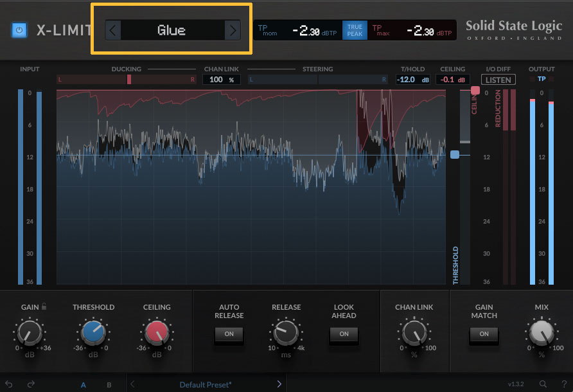Image resolution: width=573 pixels, height=392 pixels.
Task: Click the blue THRESHOLD knob
Action: click(93, 332)
